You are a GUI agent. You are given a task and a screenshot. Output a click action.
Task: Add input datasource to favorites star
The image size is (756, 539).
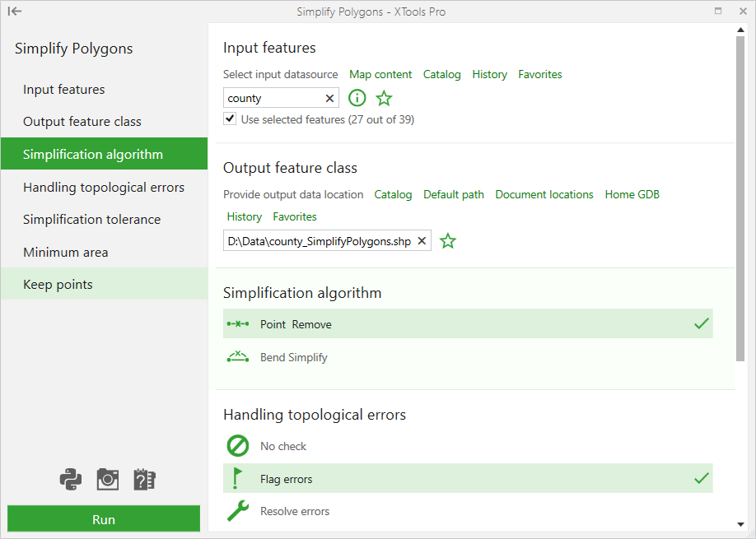click(x=385, y=98)
